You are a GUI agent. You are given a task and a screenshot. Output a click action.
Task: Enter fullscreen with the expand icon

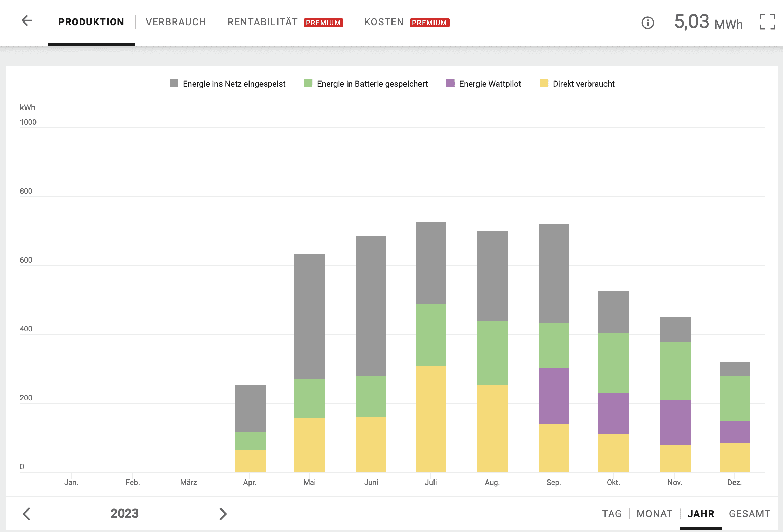pos(767,22)
